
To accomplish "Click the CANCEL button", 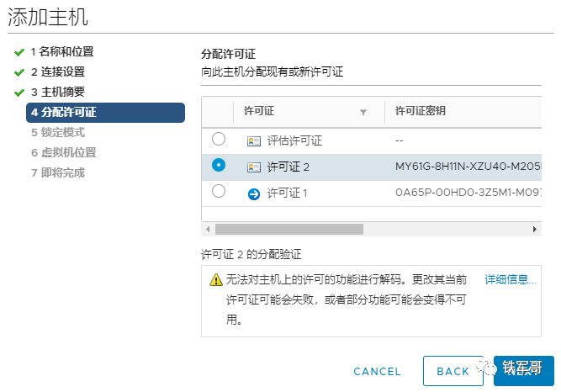I will click(377, 372).
